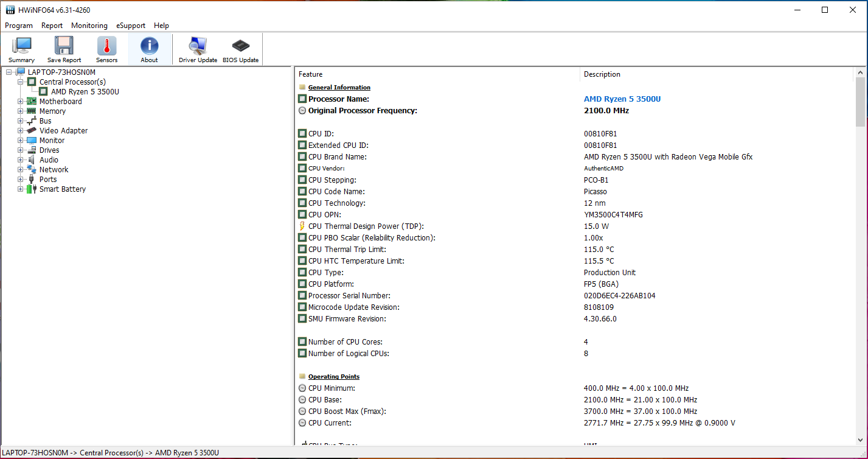Open the eSupport menu

click(131, 26)
